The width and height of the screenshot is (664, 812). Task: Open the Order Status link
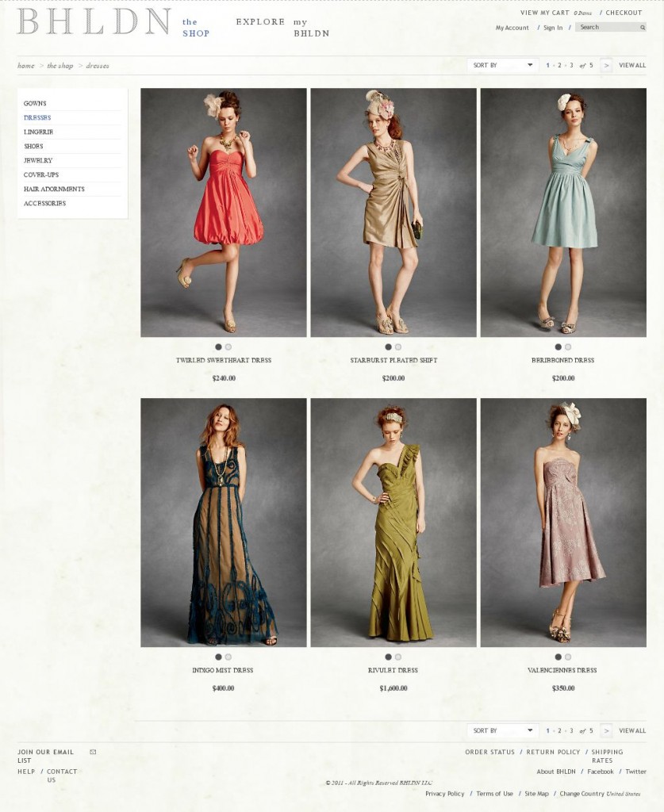point(490,752)
